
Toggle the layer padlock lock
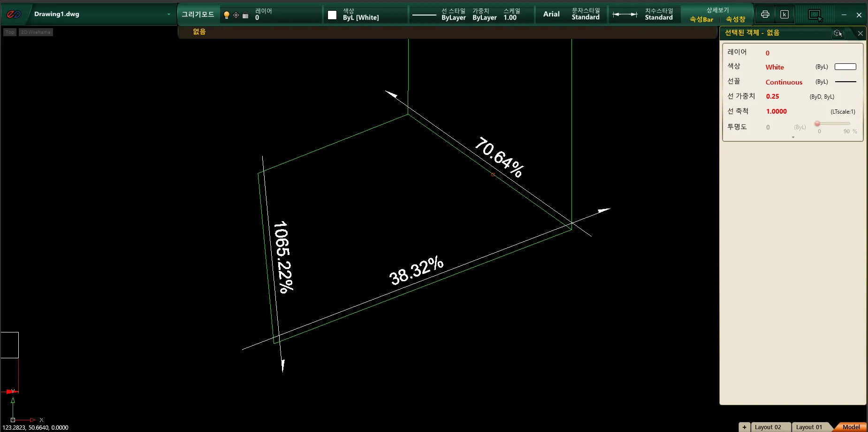[245, 15]
